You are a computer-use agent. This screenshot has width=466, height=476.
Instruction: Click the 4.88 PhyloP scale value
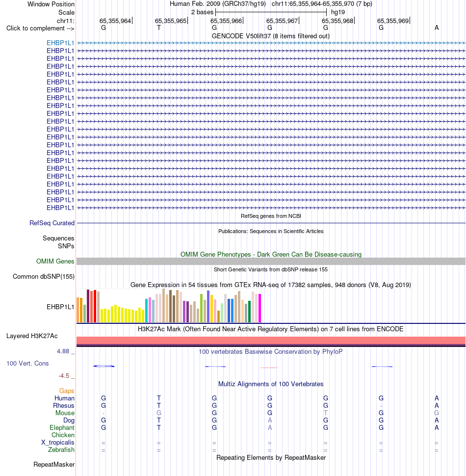pos(63,351)
